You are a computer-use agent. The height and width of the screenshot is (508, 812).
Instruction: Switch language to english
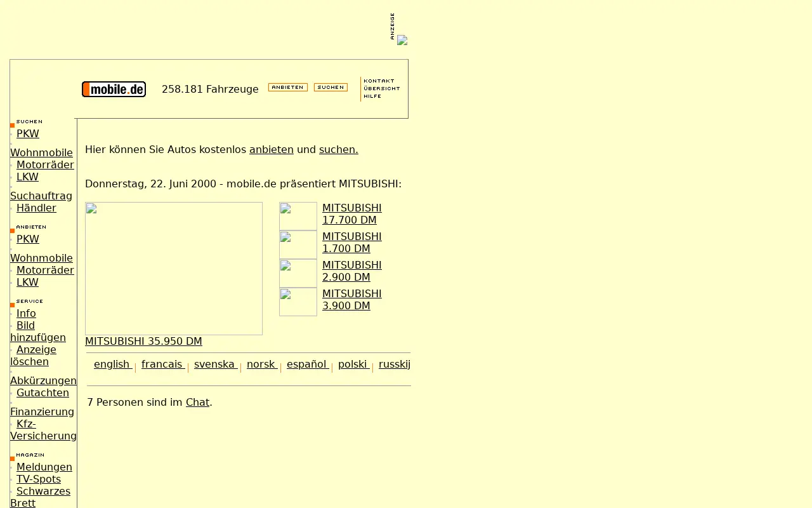click(113, 364)
